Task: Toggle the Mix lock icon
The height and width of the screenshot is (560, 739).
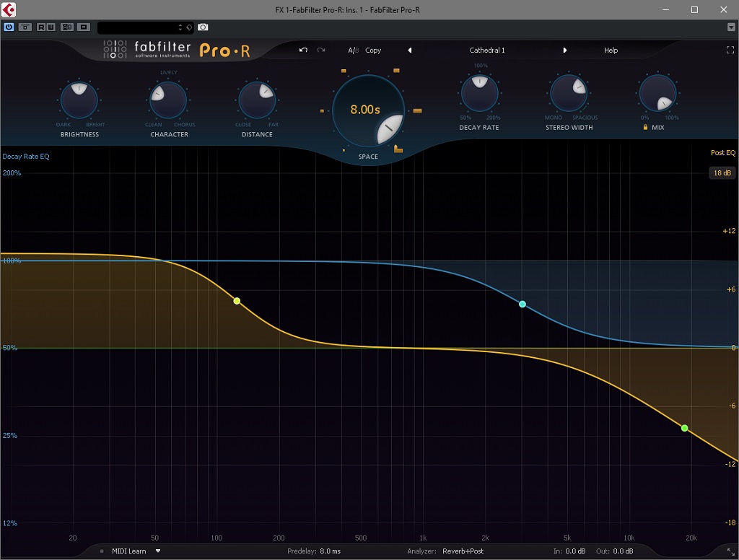Action: point(645,127)
